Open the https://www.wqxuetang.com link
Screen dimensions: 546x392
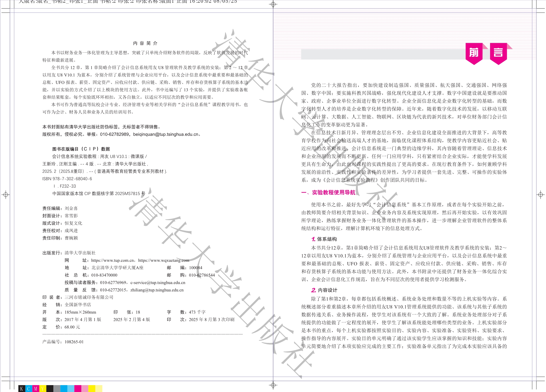(x=163, y=260)
